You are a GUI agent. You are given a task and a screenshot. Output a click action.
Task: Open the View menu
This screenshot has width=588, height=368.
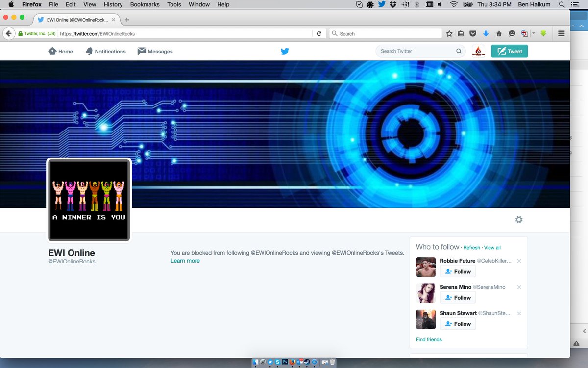pyautogui.click(x=90, y=4)
